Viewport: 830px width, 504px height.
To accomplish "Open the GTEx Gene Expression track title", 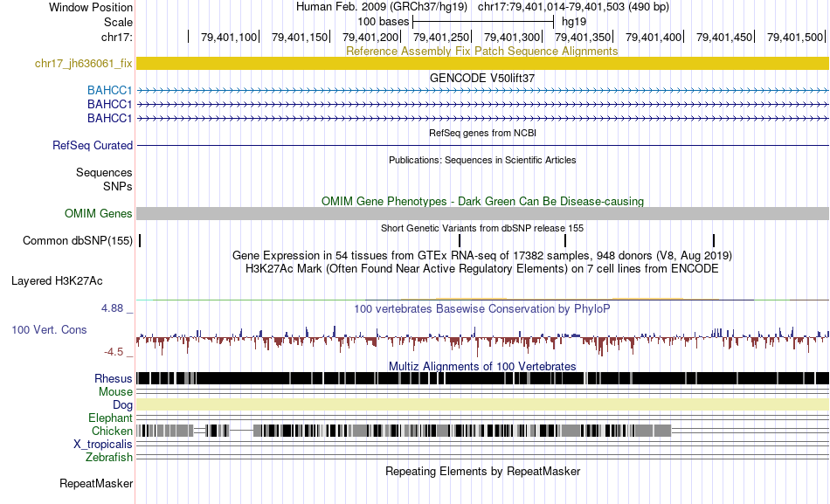I will [482, 255].
